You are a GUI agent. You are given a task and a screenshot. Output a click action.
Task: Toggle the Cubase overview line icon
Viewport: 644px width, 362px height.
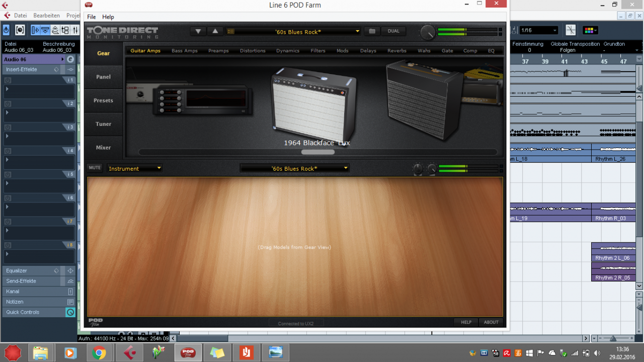point(55,30)
